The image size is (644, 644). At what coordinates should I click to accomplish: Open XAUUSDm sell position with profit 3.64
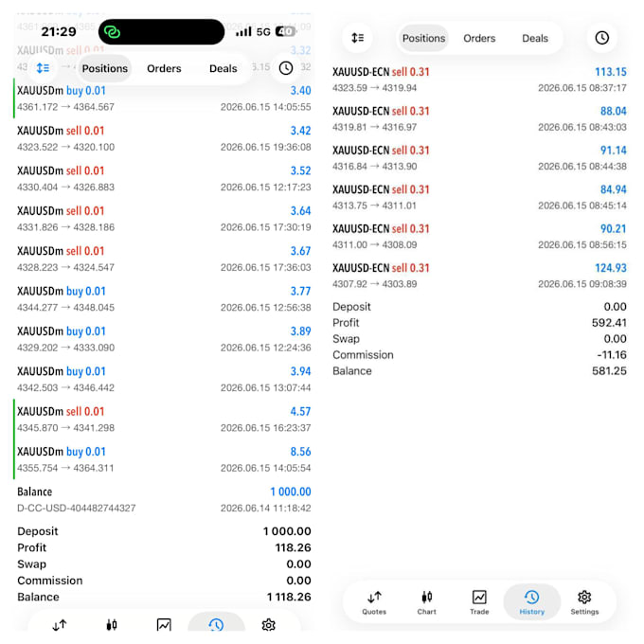coord(164,219)
